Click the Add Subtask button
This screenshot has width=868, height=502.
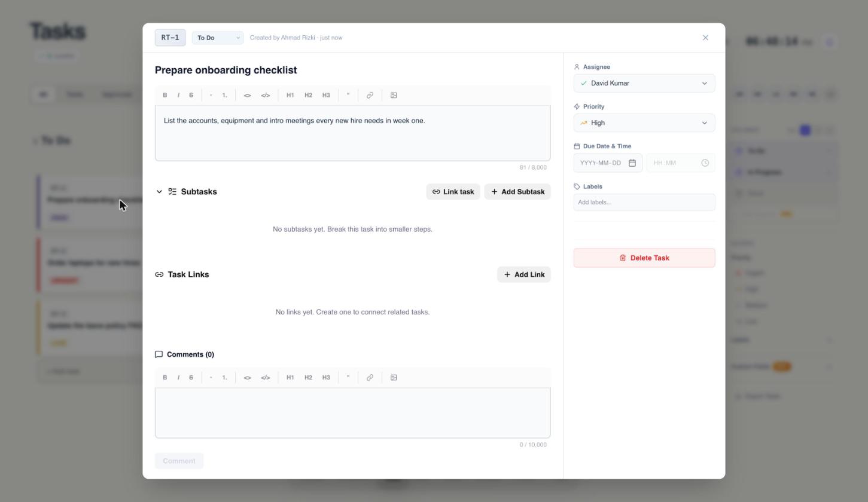tap(517, 192)
